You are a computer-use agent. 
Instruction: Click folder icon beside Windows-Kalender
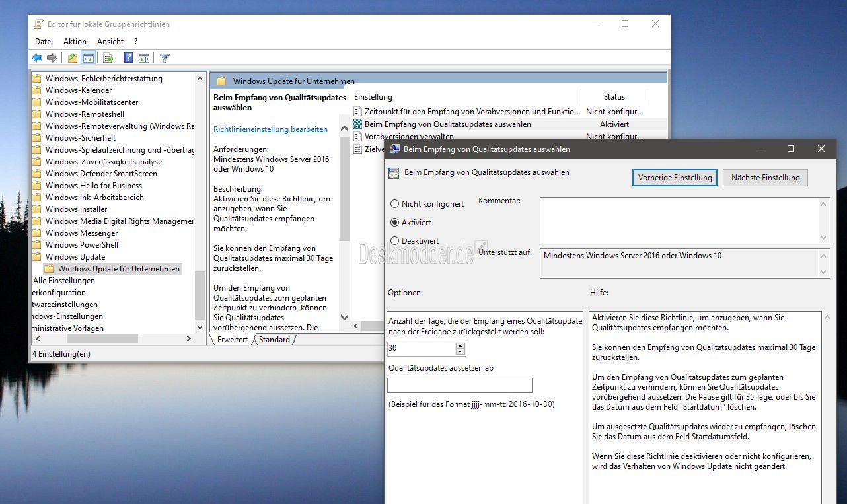[37, 90]
